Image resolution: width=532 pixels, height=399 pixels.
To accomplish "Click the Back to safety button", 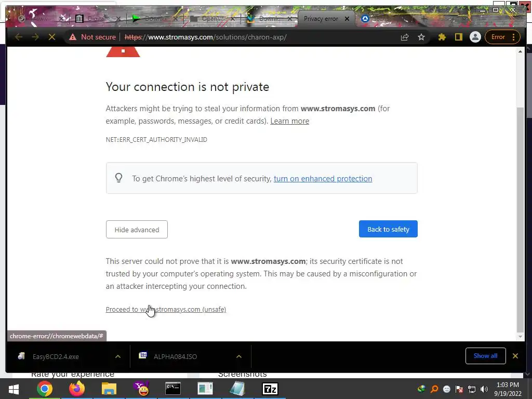I will coord(388,229).
